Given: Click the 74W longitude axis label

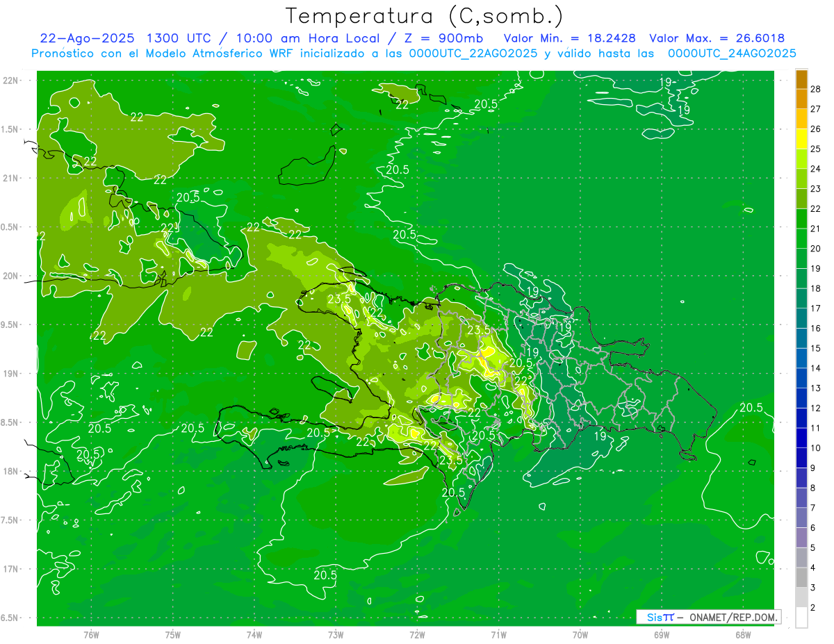Looking at the screenshot, I should click(254, 635).
